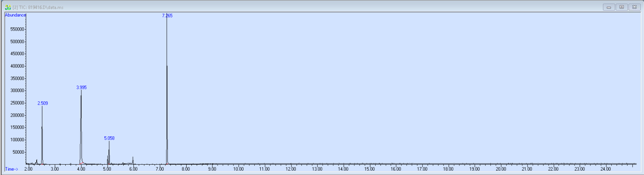The image size is (644, 175).
Task: Close the TIC chromatogram window
Action: (634, 7)
